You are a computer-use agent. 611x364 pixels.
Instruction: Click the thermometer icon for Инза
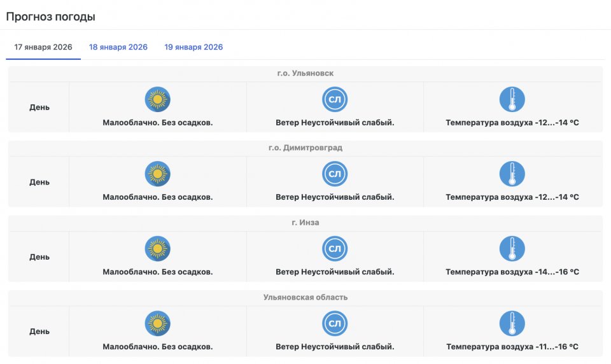tap(512, 249)
